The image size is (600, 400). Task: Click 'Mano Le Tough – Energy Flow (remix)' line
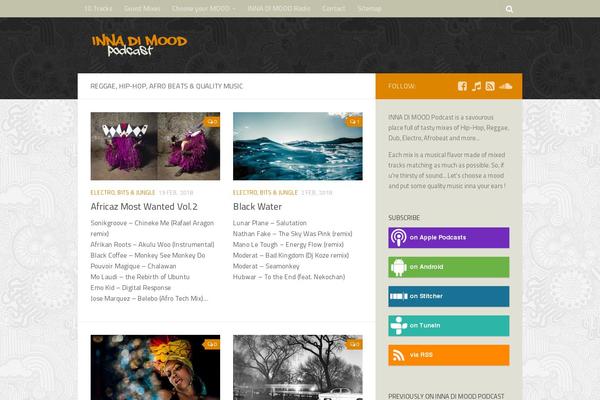pos(288,244)
